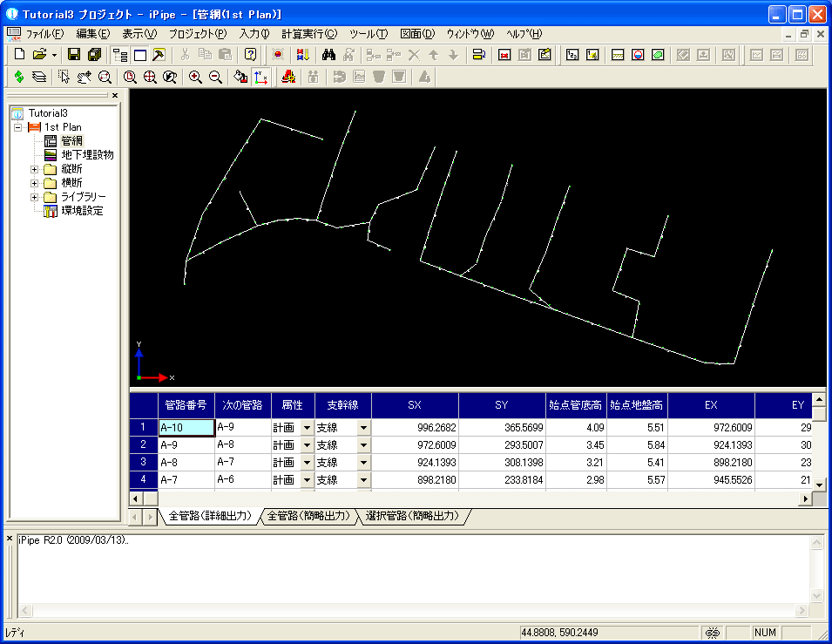
Task: Expand the 縦断 folder in tree
Action: [35, 169]
